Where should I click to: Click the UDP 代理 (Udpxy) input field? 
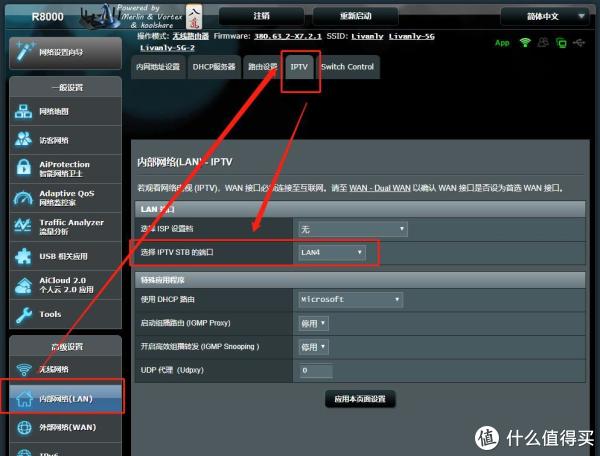pos(316,371)
